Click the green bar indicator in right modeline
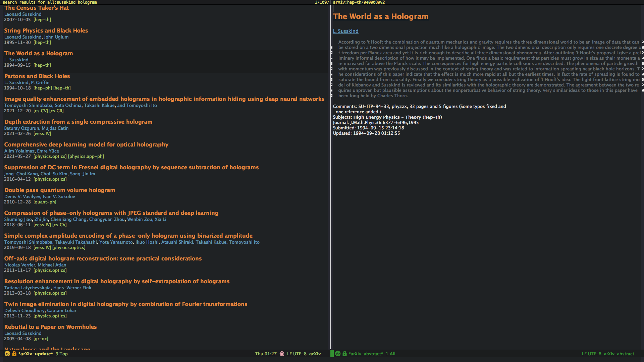Image resolution: width=644 pixels, height=362 pixels. coord(332,354)
